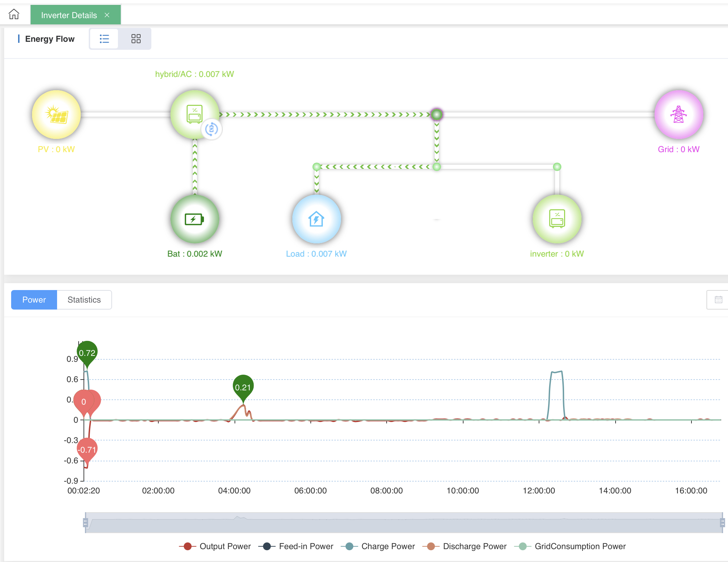Click the 0.21 chart marker
Screen dimensions: 728x562
(x=243, y=387)
